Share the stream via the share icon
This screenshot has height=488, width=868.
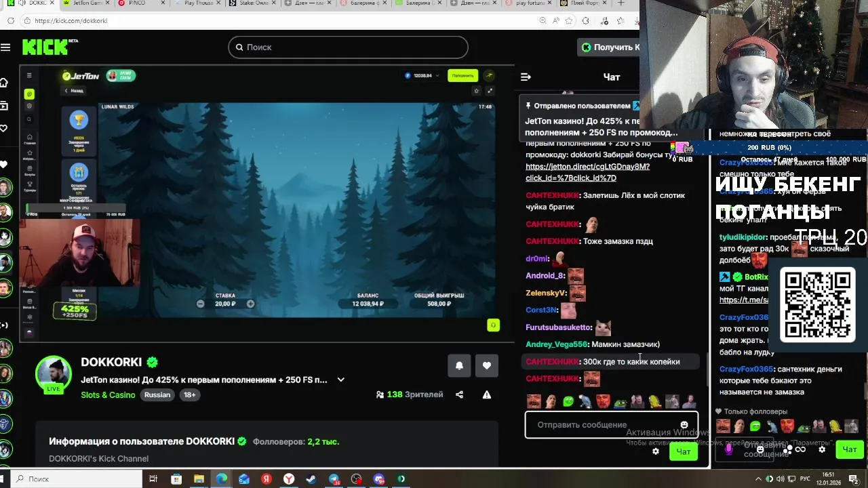459,394
